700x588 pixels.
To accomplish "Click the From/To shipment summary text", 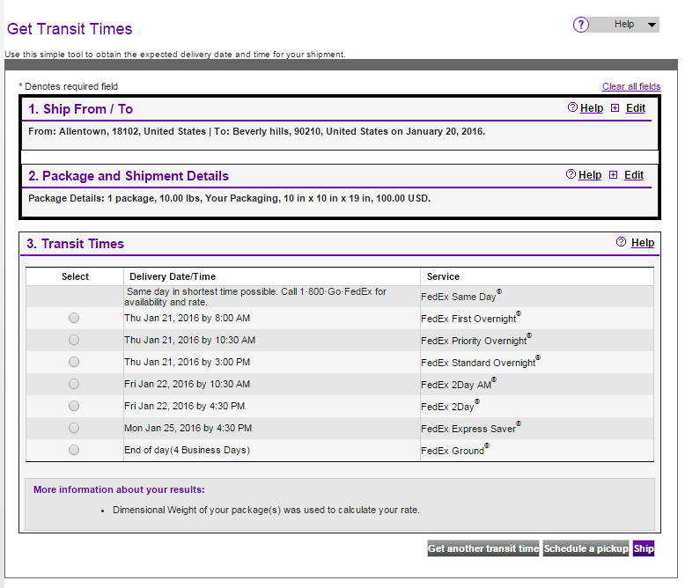I will coord(257,132).
